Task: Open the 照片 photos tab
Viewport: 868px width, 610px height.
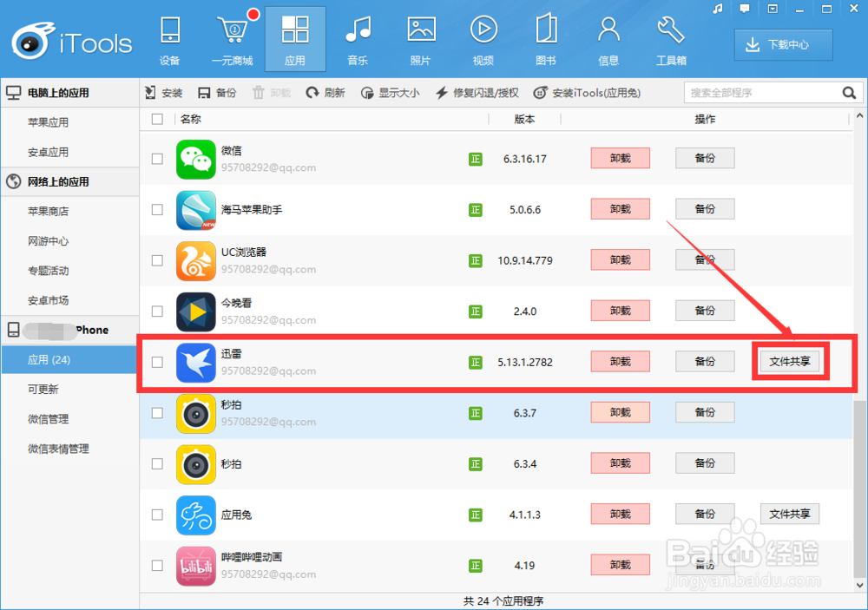Action: pyautogui.click(x=421, y=41)
